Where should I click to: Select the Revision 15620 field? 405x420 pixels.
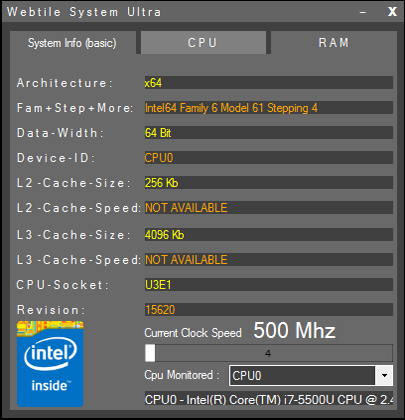(269, 310)
